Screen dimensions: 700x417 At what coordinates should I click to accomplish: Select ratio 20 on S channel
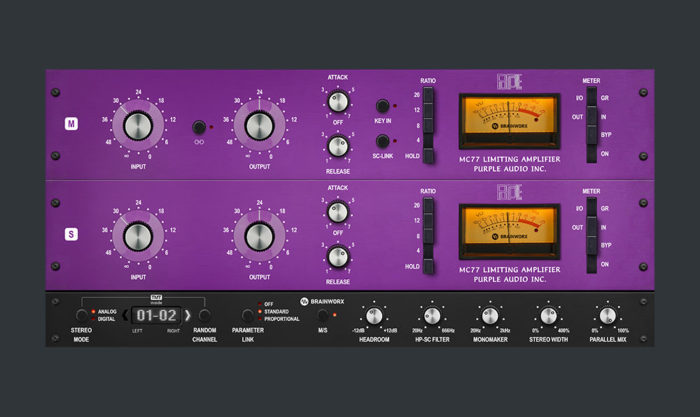428,205
